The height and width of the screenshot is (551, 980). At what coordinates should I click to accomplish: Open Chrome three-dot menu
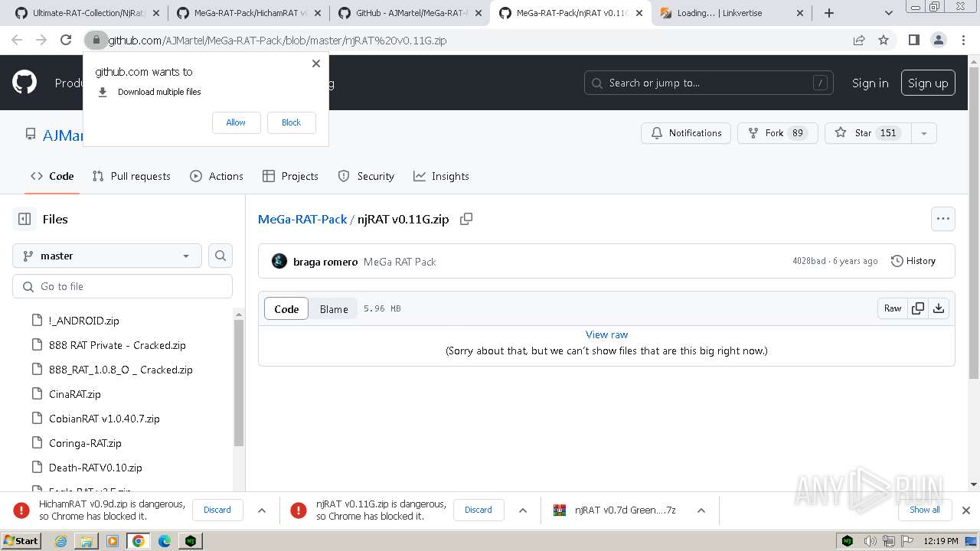click(963, 41)
